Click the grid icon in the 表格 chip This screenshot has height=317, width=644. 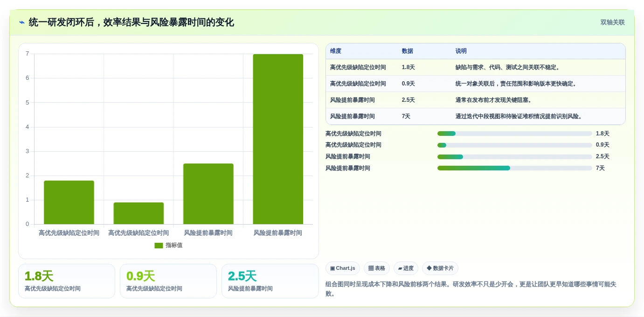tap(371, 268)
